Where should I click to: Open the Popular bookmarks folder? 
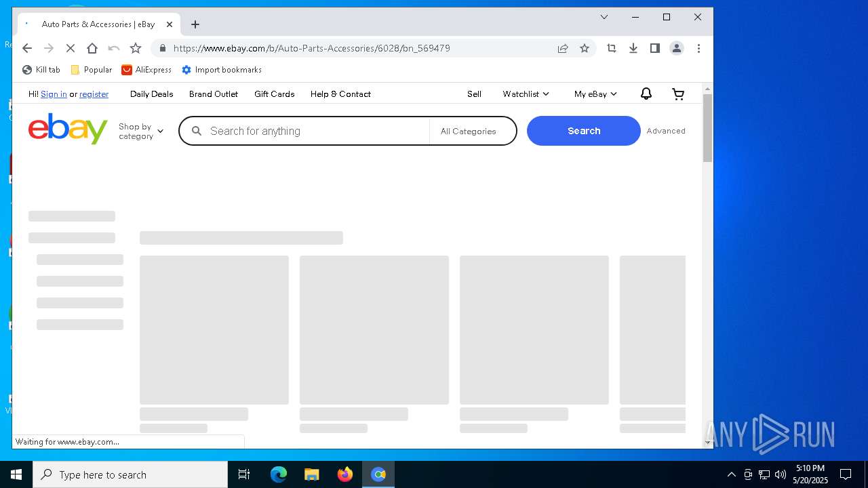[x=92, y=70]
